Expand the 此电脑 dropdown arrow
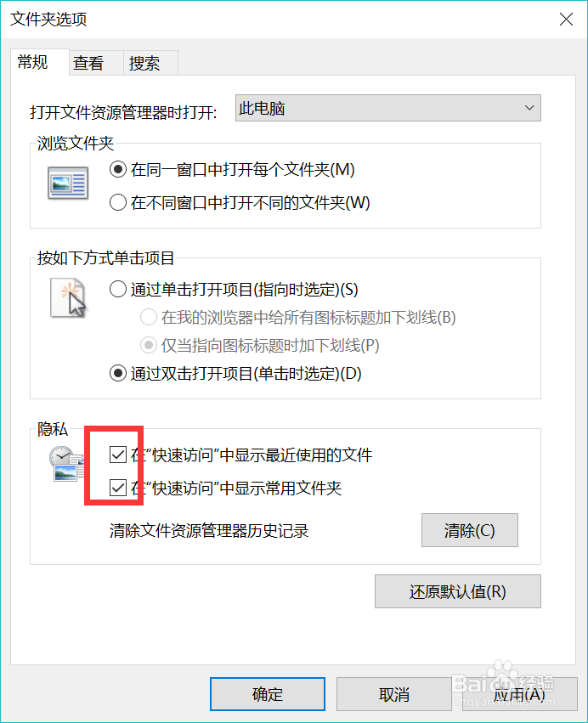This screenshot has width=588, height=723. (x=529, y=108)
